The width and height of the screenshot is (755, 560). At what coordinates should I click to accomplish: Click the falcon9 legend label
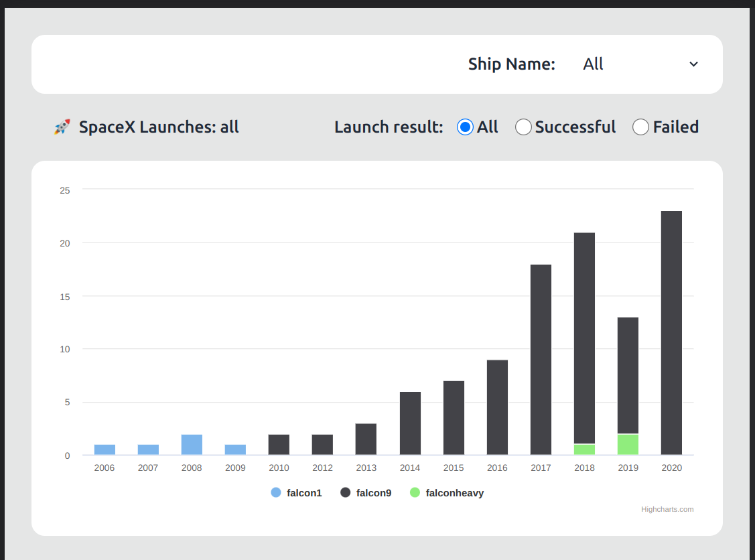pyautogui.click(x=374, y=493)
